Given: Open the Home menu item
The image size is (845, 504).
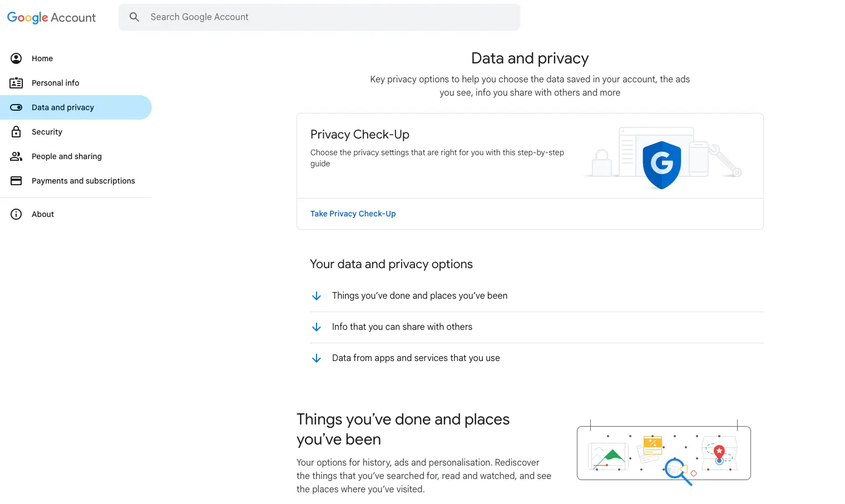Looking at the screenshot, I should tap(76, 58).
